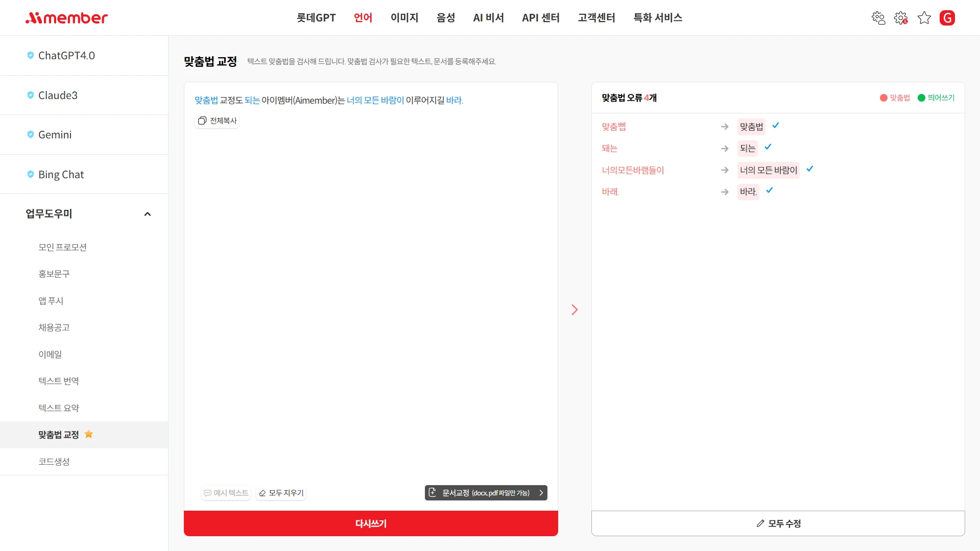Screen dimensions: 980x551
Task: Select ChatGPT4.0 in the sidebar
Action: coord(66,55)
